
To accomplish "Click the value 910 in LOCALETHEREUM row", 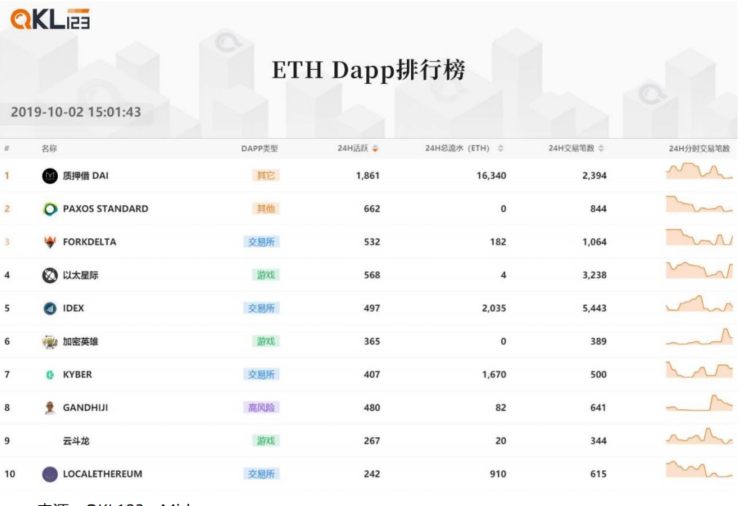I will coord(498,474).
